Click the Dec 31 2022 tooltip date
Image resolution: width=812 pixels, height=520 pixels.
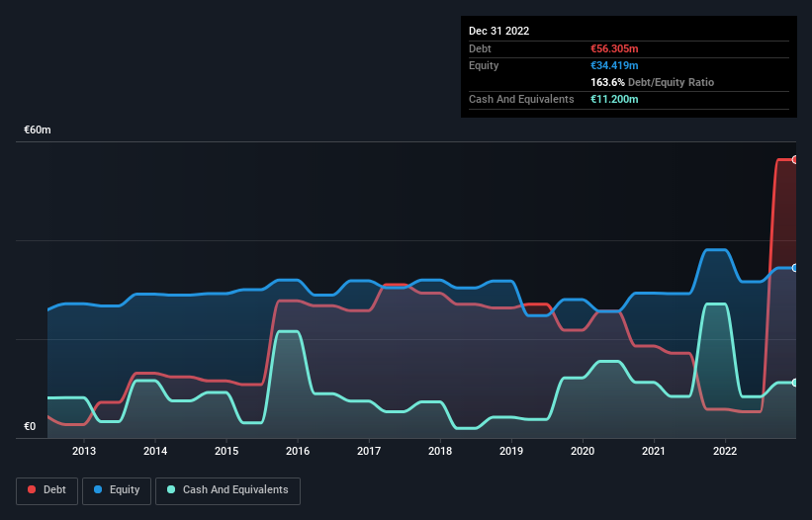(498, 31)
